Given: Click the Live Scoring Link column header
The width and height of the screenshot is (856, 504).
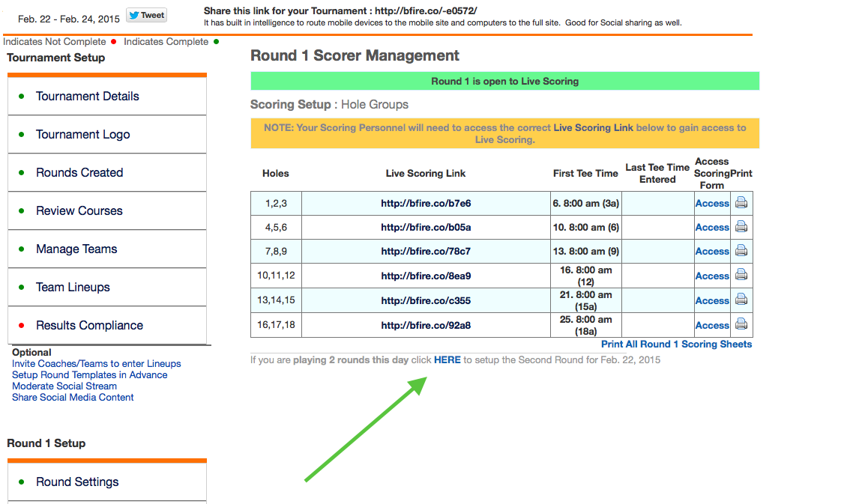Looking at the screenshot, I should [426, 174].
